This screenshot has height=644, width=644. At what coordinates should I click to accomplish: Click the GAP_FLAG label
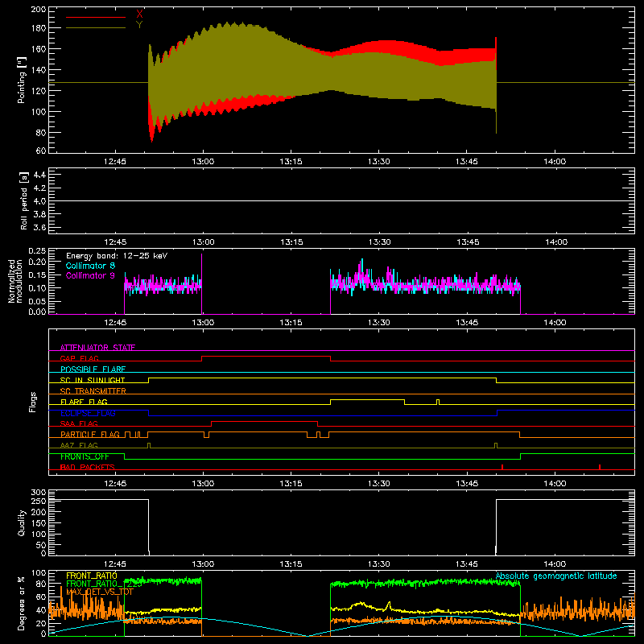point(79,358)
